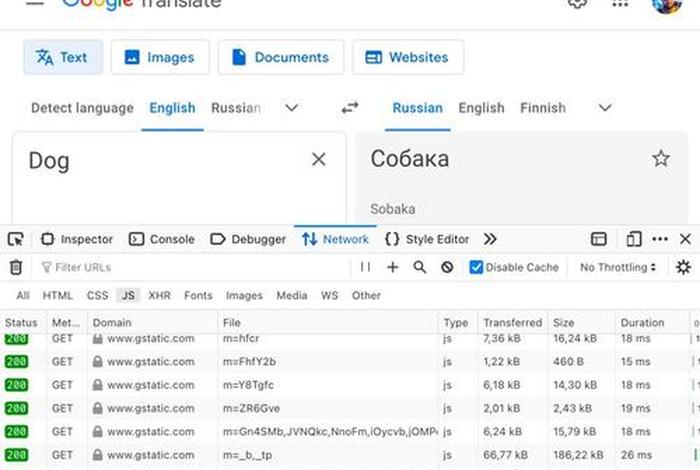Clear the source text Dog
This screenshot has width=700, height=470.
[x=319, y=159]
